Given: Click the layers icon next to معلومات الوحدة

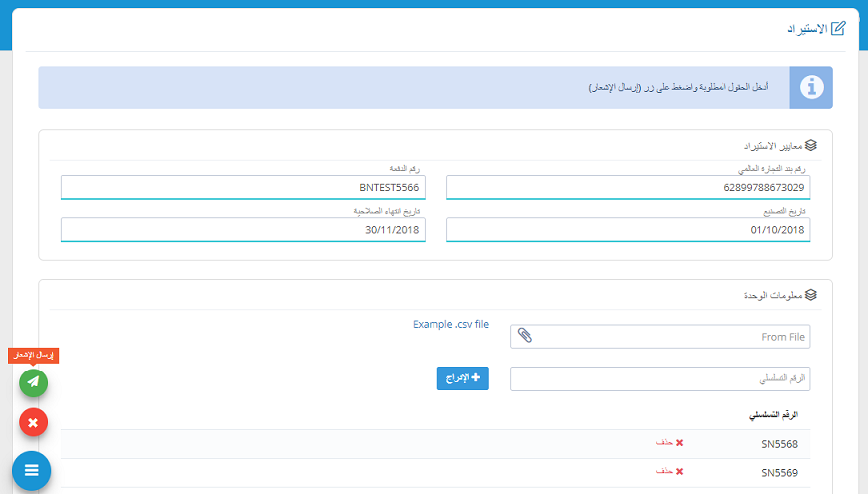Looking at the screenshot, I should pyautogui.click(x=811, y=295).
